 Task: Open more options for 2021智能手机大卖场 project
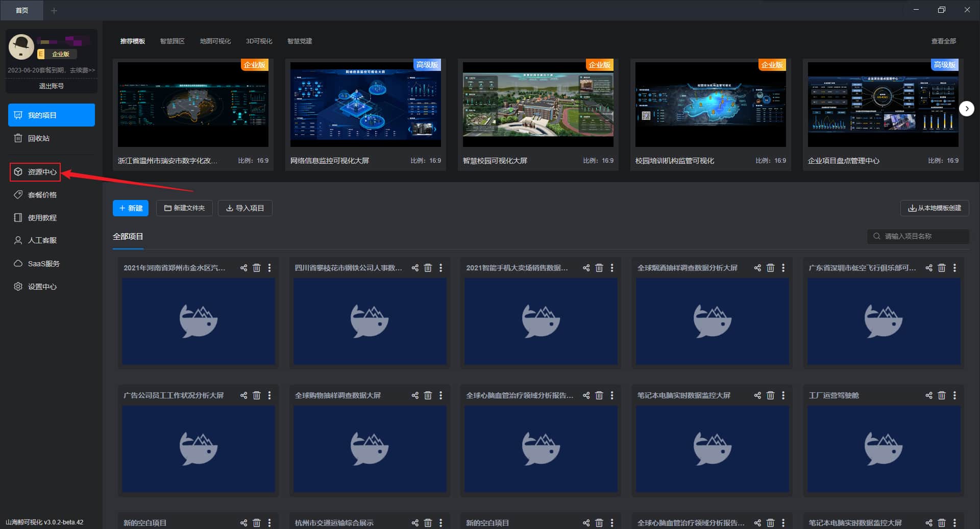612,268
